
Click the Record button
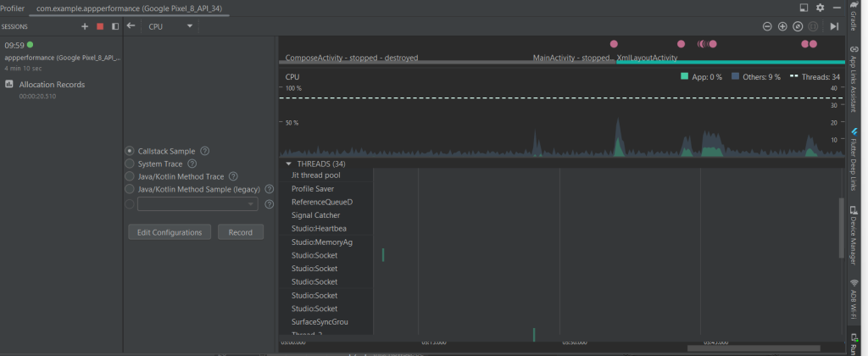pos(241,232)
